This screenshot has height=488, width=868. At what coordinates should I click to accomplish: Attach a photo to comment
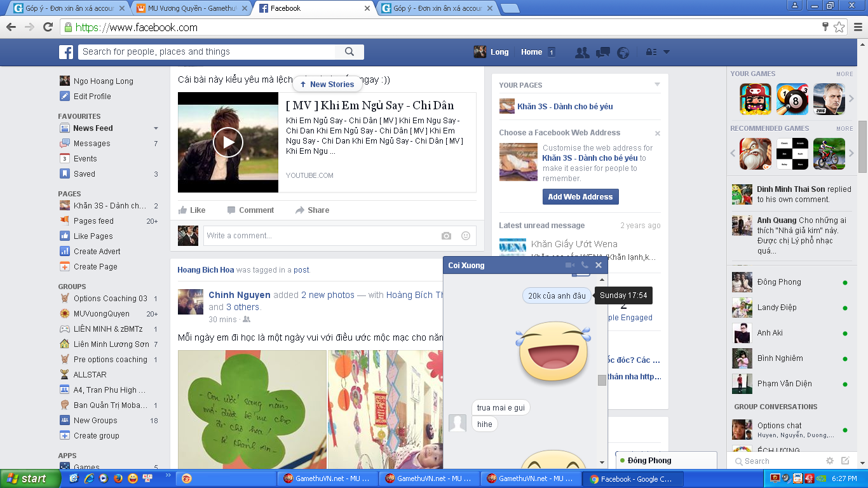pos(447,236)
